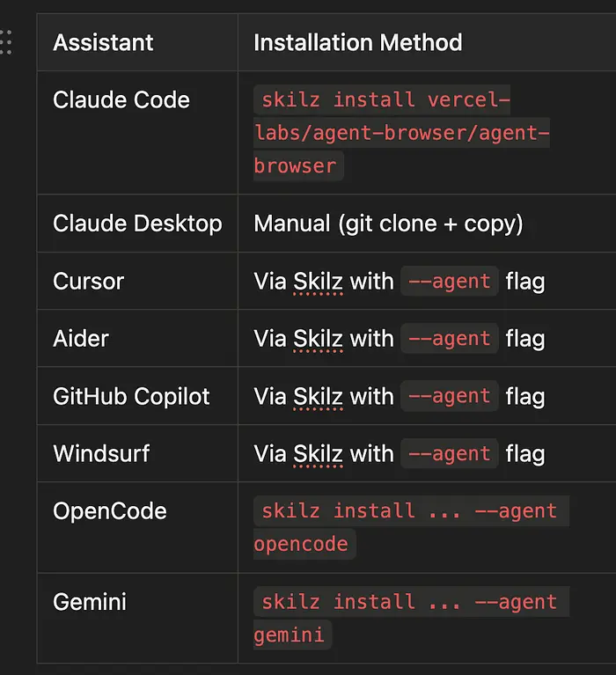616x675 pixels.
Task: Select the Cursor table cell
Action: pyautogui.click(x=89, y=282)
